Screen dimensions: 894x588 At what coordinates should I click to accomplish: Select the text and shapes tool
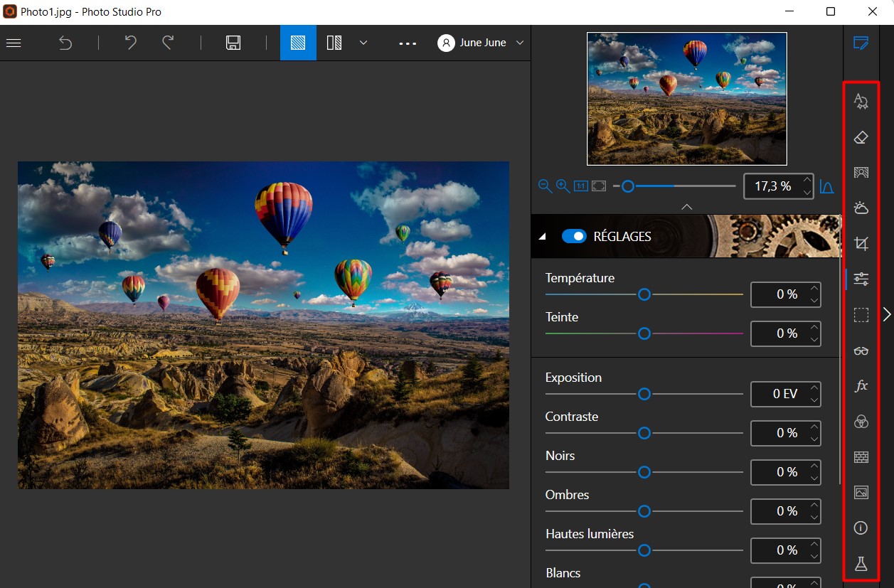click(x=861, y=102)
